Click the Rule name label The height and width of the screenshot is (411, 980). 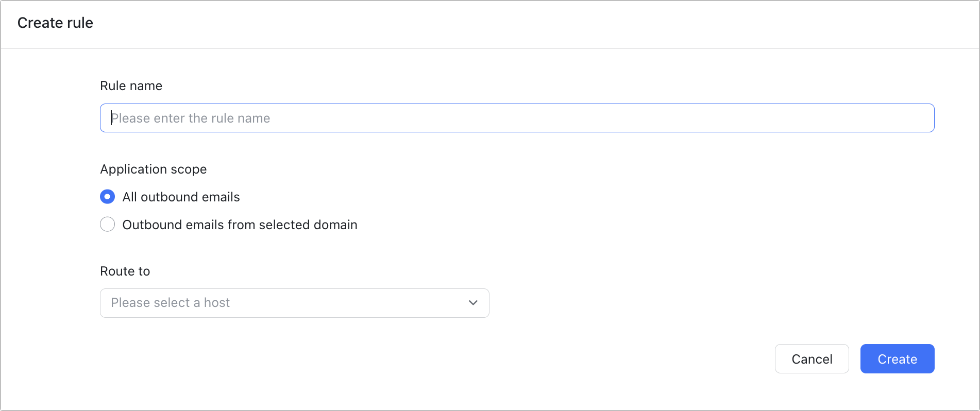pyautogui.click(x=131, y=85)
